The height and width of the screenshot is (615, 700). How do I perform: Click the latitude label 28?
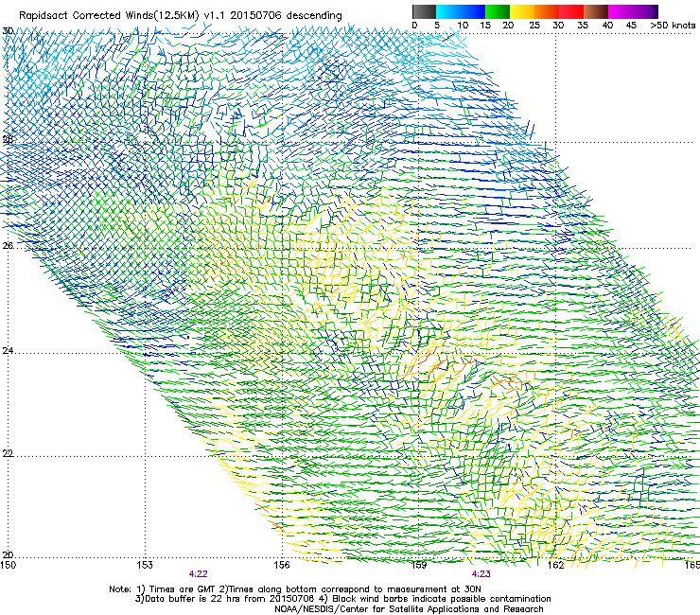tap(8, 140)
